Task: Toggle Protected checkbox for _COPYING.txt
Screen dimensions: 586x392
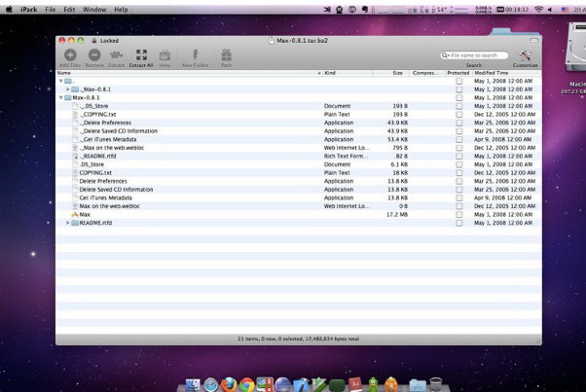Action: tap(458, 114)
